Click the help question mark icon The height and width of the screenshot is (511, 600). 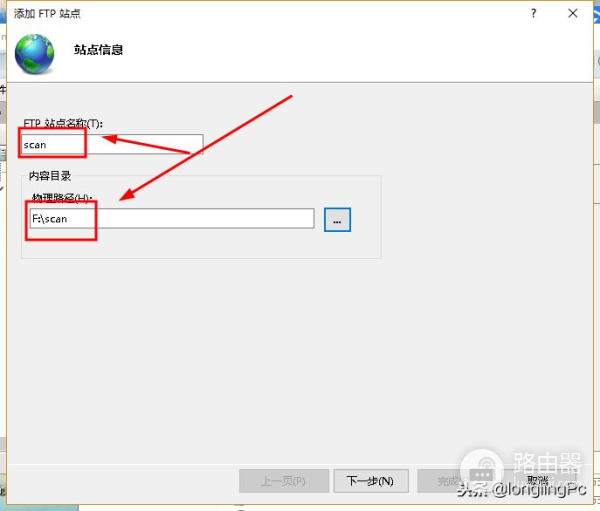(533, 14)
